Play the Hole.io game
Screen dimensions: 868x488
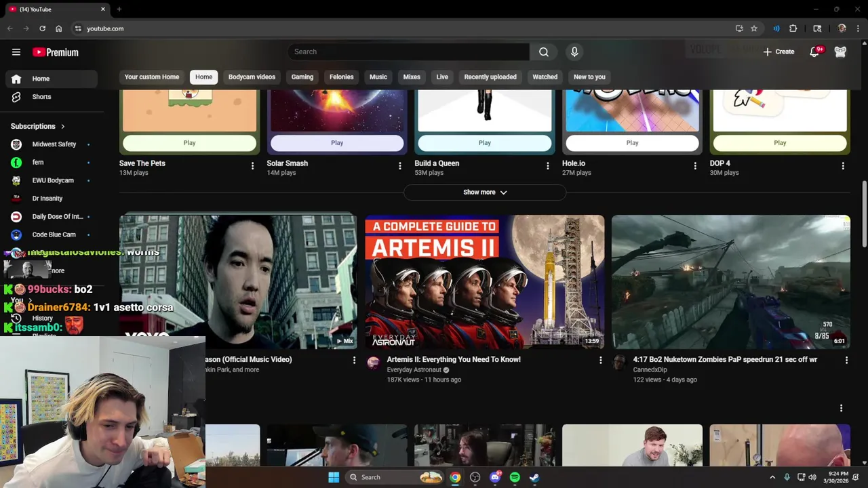pos(632,142)
